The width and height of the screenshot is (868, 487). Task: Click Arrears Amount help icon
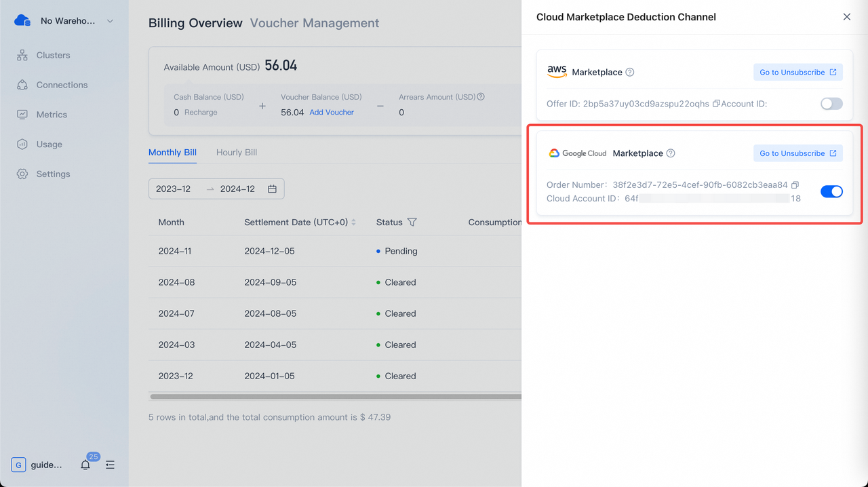[x=481, y=97]
